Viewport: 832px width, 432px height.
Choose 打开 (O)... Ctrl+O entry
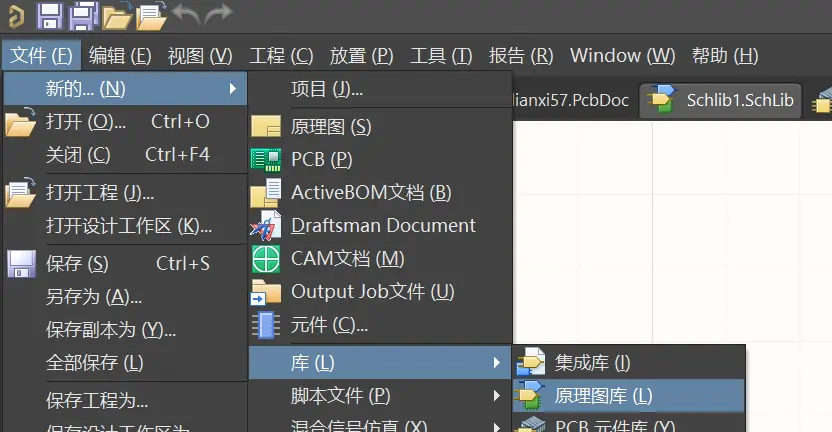[x=125, y=122]
